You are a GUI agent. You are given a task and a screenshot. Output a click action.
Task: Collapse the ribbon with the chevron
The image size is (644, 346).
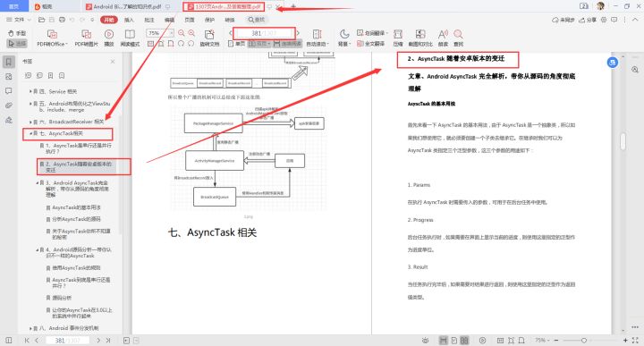(x=635, y=20)
